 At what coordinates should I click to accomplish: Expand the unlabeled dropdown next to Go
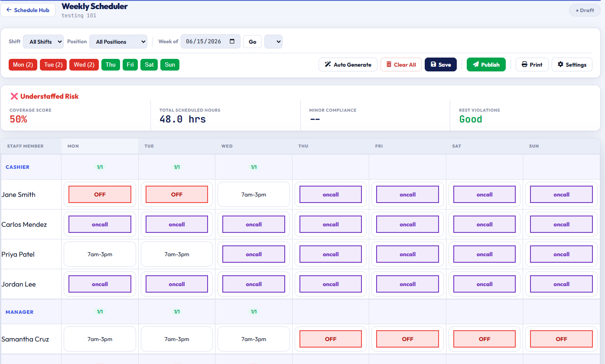click(x=273, y=42)
